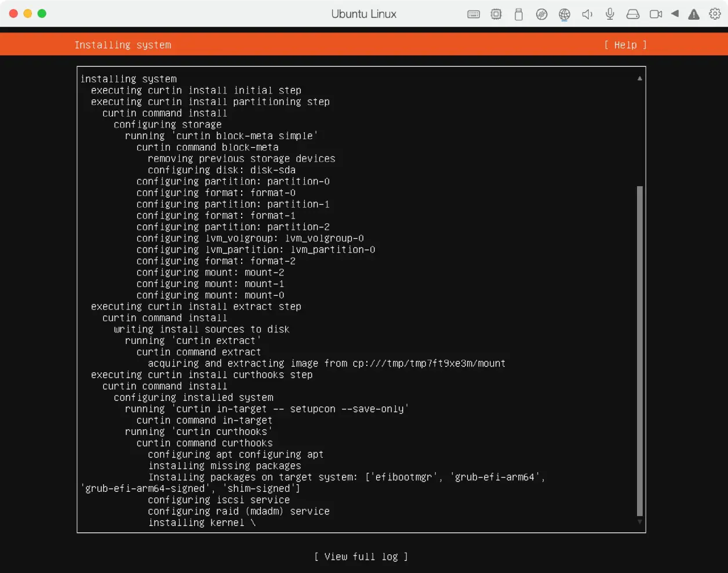Image resolution: width=728 pixels, height=573 pixels.
Task: Click the line "configuring lvm_partition: lvm_partition-0"
Action: click(256, 250)
